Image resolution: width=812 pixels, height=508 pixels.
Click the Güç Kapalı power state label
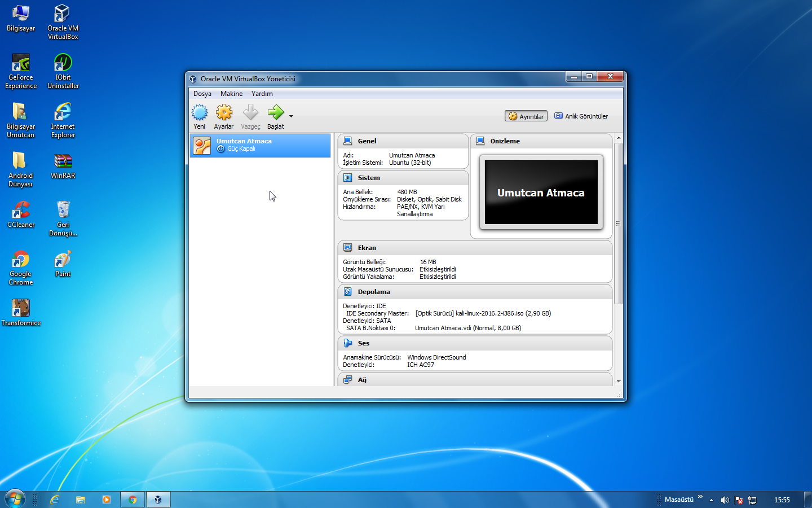[x=241, y=149]
